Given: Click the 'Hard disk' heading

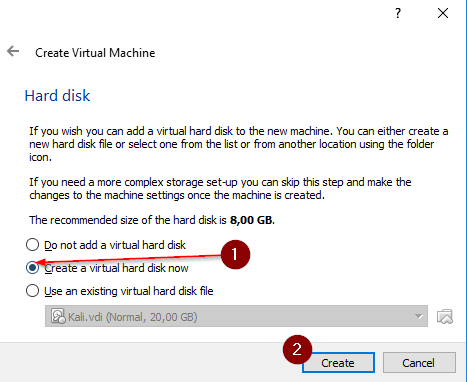Looking at the screenshot, I should pyautogui.click(x=57, y=96).
